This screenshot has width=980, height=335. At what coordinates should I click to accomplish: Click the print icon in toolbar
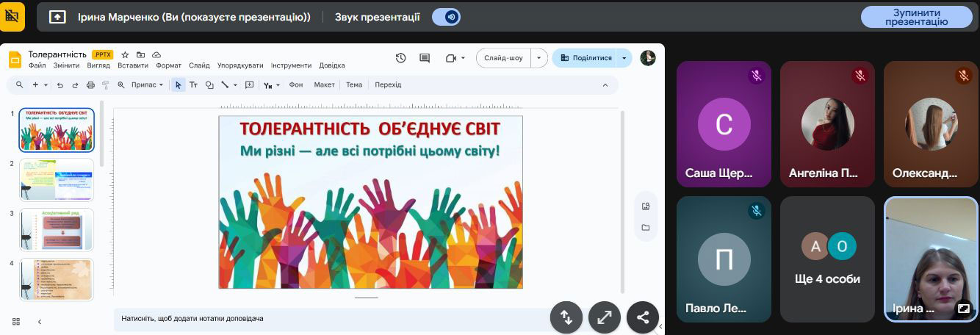(90, 85)
